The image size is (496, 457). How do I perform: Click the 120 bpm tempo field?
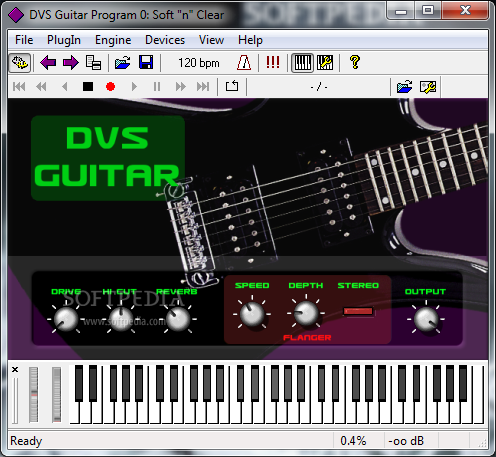click(199, 63)
